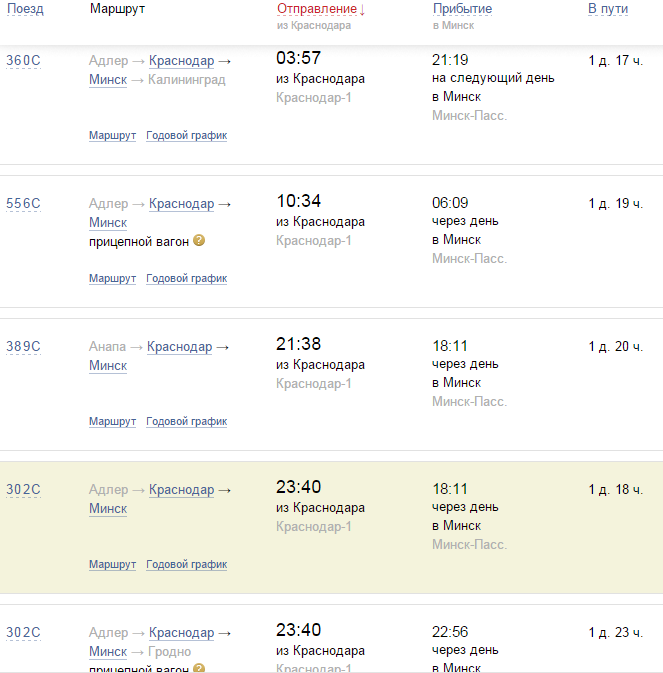Open train number 389С

click(x=23, y=346)
